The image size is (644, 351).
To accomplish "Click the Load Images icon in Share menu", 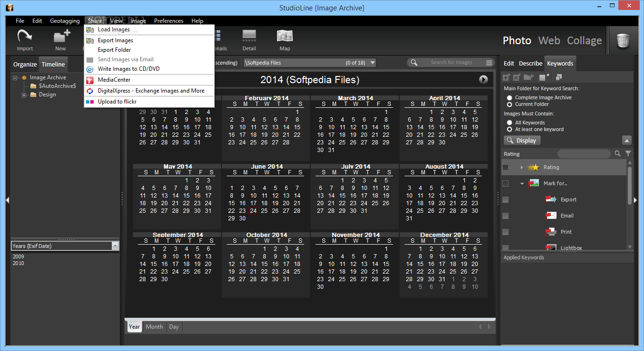I will 90,29.
